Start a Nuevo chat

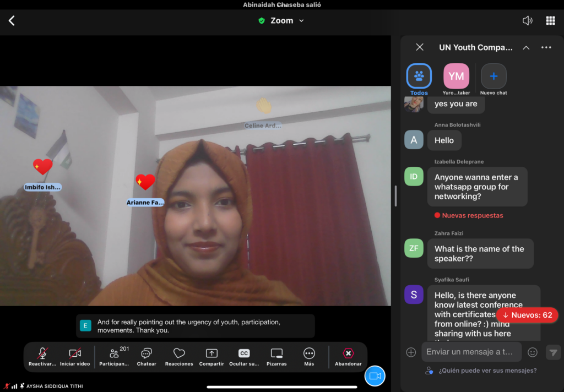[493, 77]
